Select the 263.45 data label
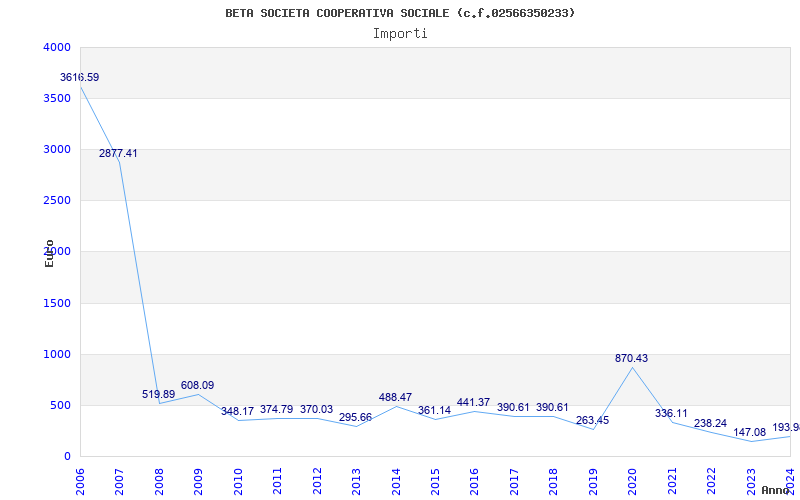800x500 pixels. 592,420
